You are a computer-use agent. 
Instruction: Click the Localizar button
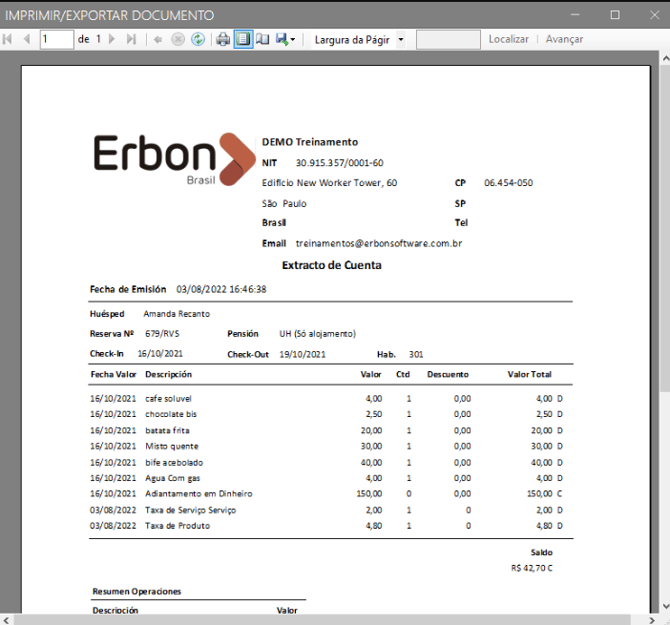coord(508,39)
